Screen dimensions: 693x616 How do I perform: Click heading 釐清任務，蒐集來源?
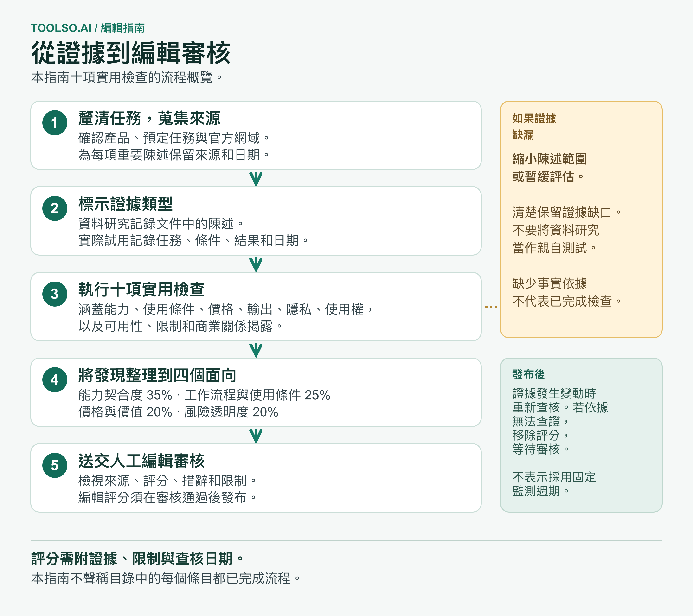[149, 118]
